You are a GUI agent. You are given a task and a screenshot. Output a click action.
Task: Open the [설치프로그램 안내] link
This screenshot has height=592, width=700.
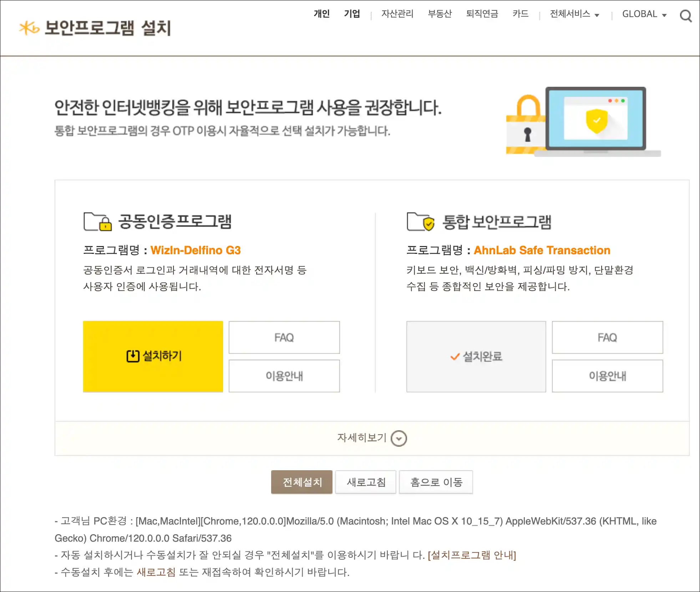[472, 555]
